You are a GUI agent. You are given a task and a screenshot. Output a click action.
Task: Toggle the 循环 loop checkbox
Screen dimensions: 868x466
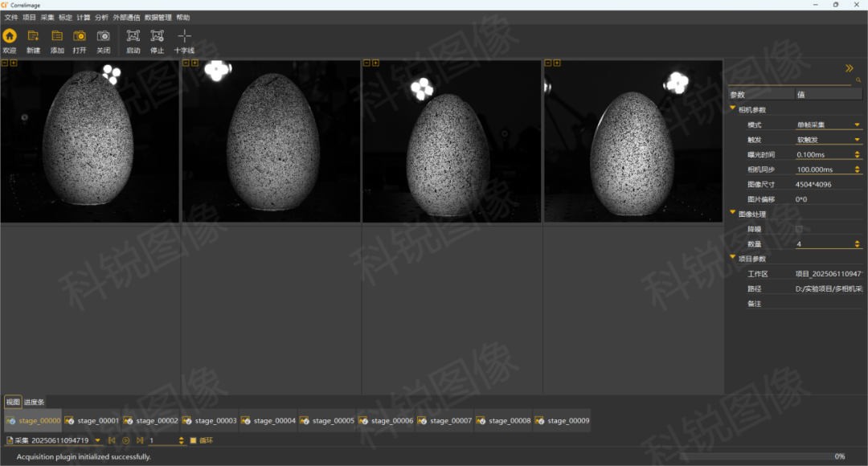point(193,440)
